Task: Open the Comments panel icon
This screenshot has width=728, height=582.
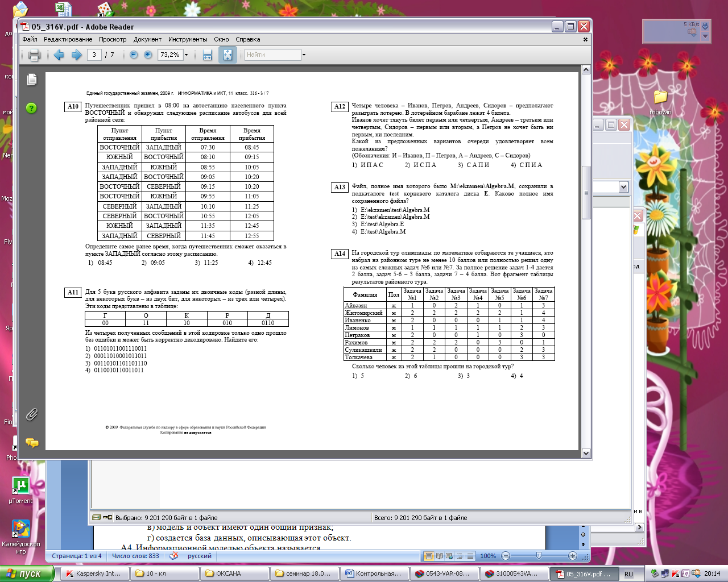Action: [32, 443]
